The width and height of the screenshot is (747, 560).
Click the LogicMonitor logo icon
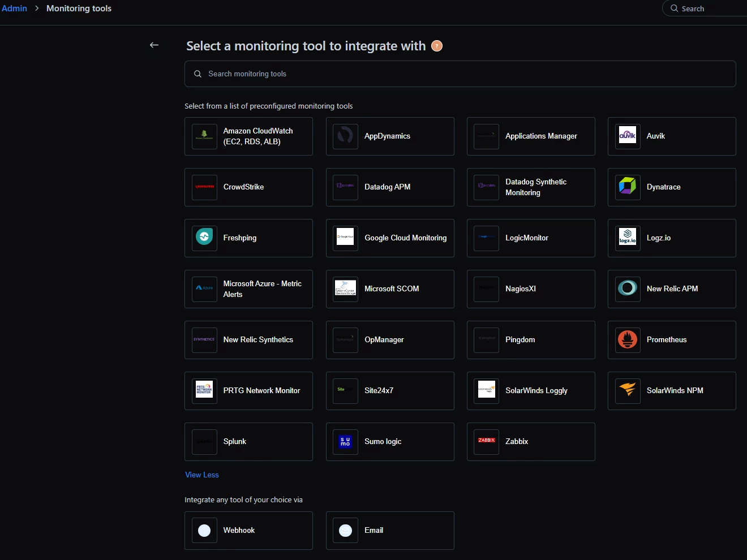(486, 238)
